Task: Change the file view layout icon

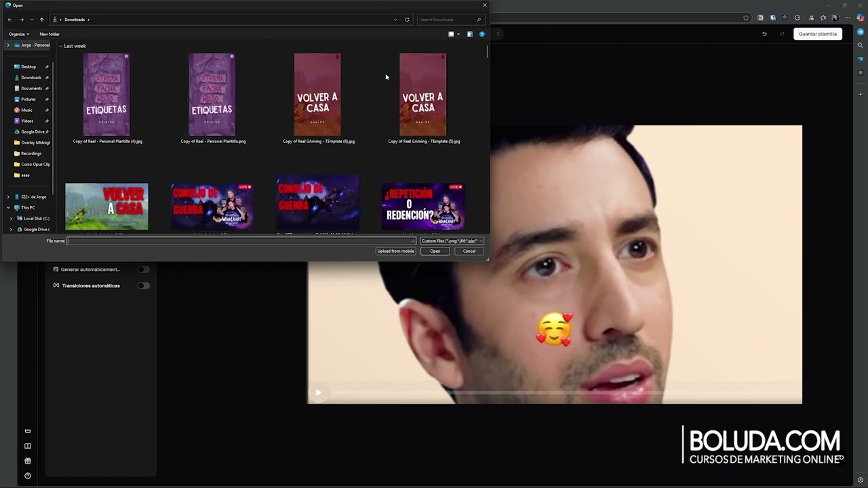Action: click(x=451, y=34)
